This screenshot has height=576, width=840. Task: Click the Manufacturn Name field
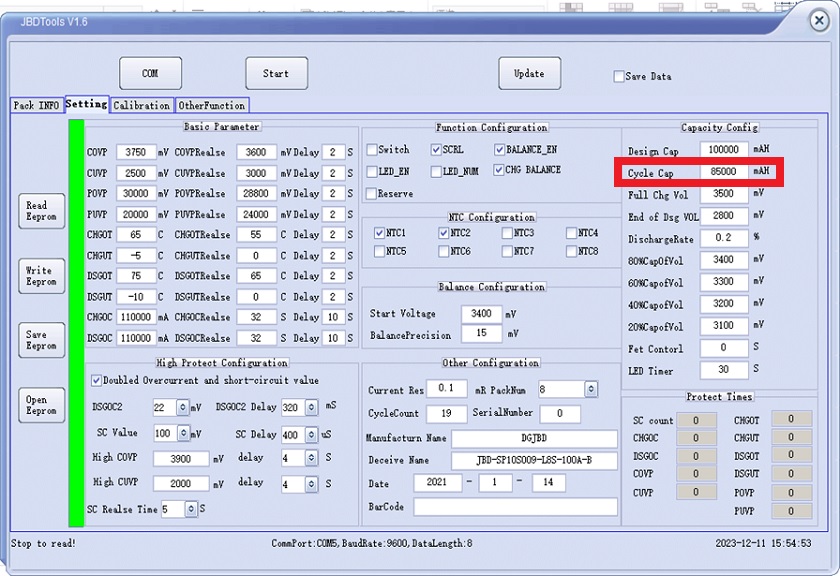coord(534,438)
